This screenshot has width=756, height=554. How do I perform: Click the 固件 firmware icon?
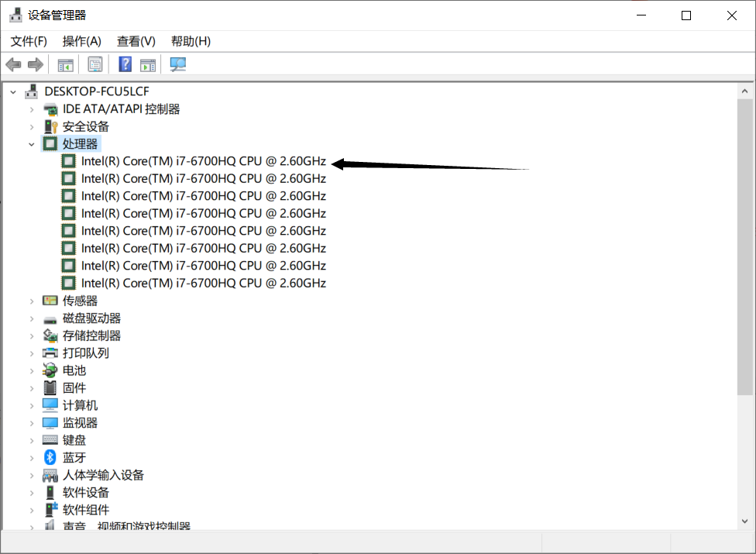(50, 387)
